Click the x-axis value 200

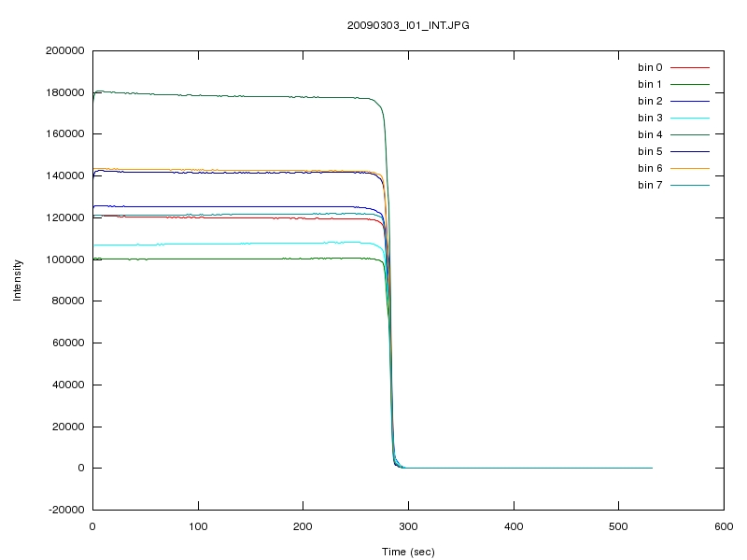[303, 526]
